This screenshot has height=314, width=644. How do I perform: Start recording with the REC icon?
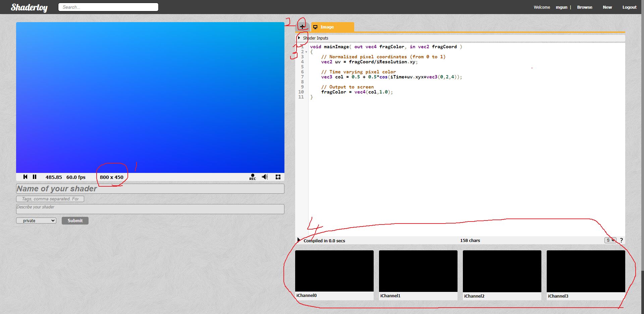[253, 177]
